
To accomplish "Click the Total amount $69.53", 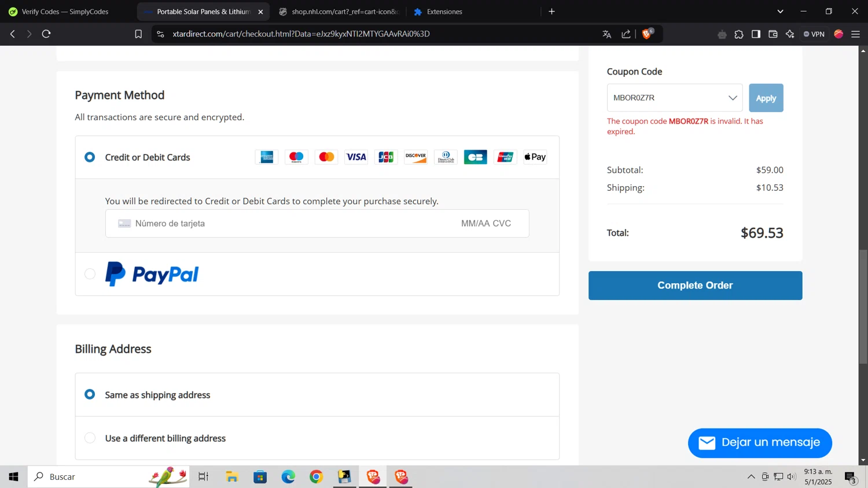I will pyautogui.click(x=762, y=233).
